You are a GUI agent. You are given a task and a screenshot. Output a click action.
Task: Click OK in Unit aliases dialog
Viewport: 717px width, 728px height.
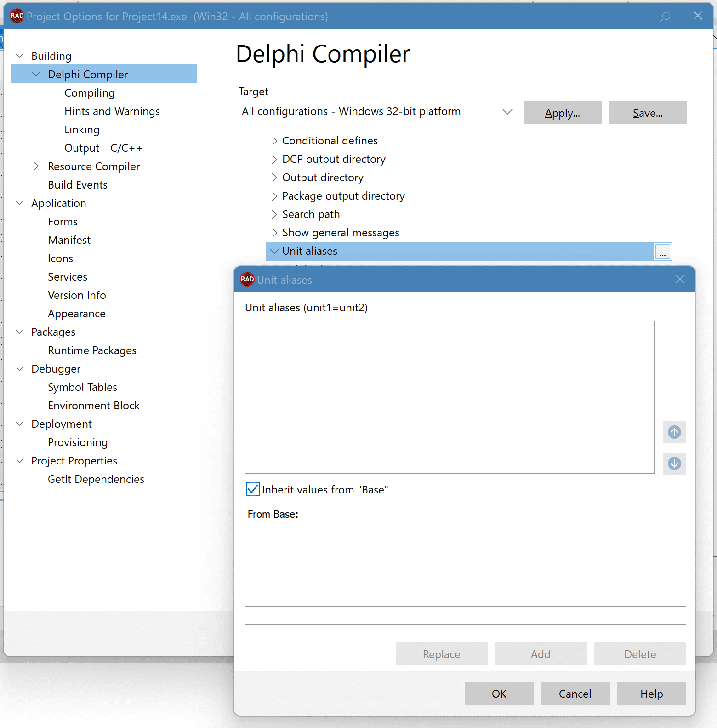coord(499,693)
